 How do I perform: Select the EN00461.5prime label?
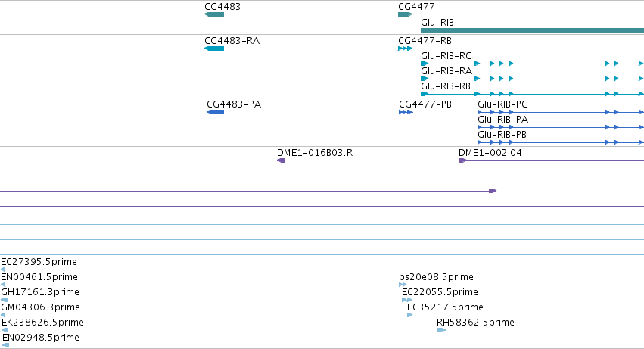pos(39,277)
